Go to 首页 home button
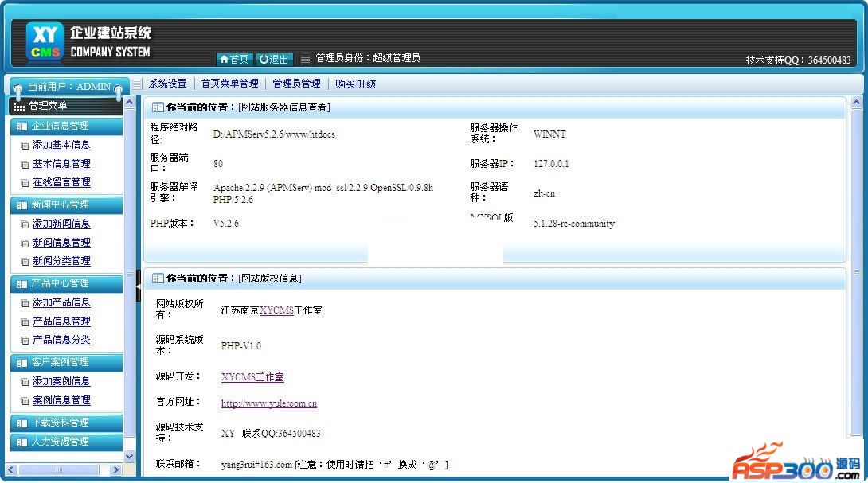The height and width of the screenshot is (483, 868). [234, 59]
